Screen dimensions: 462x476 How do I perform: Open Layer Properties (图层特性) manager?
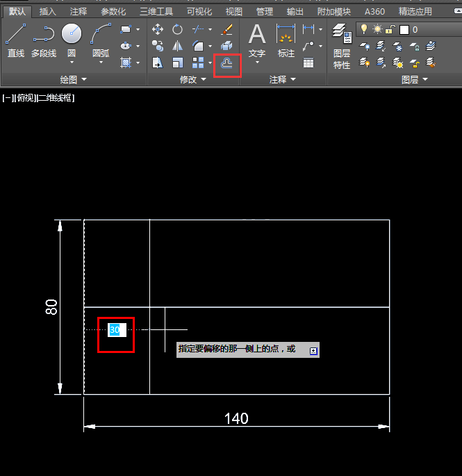click(342, 46)
